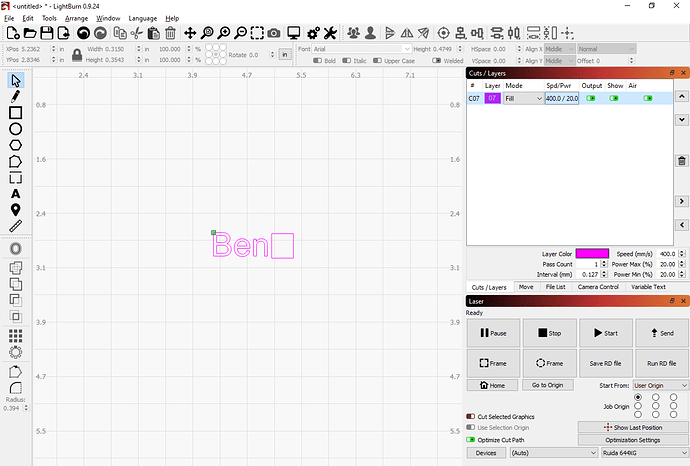Open the (Auto) port dropdown
Screen dimensions: 690x466
point(554,453)
